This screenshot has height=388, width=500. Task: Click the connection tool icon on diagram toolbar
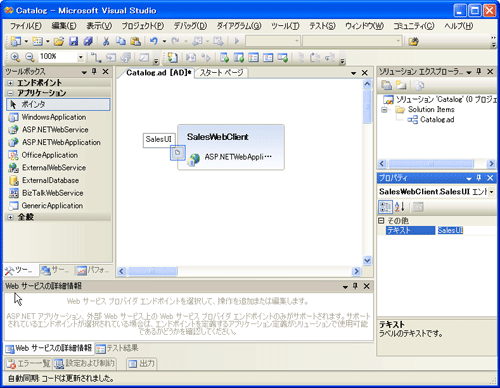(x=96, y=57)
